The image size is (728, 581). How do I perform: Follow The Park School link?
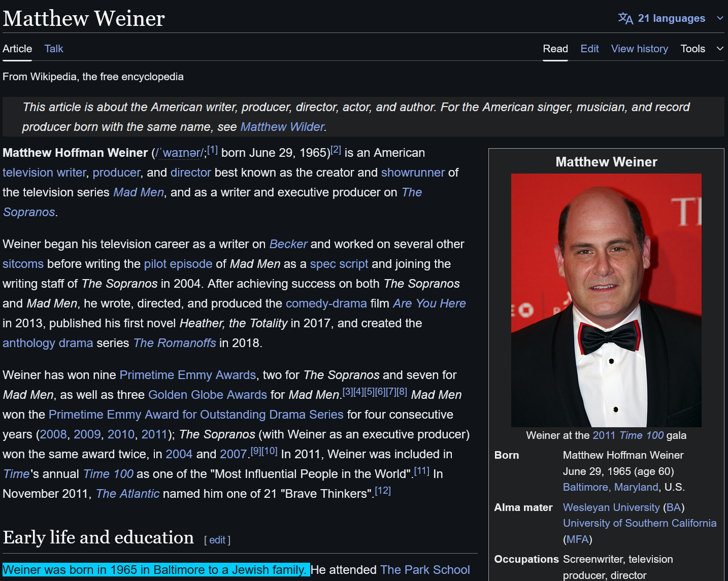click(425, 570)
